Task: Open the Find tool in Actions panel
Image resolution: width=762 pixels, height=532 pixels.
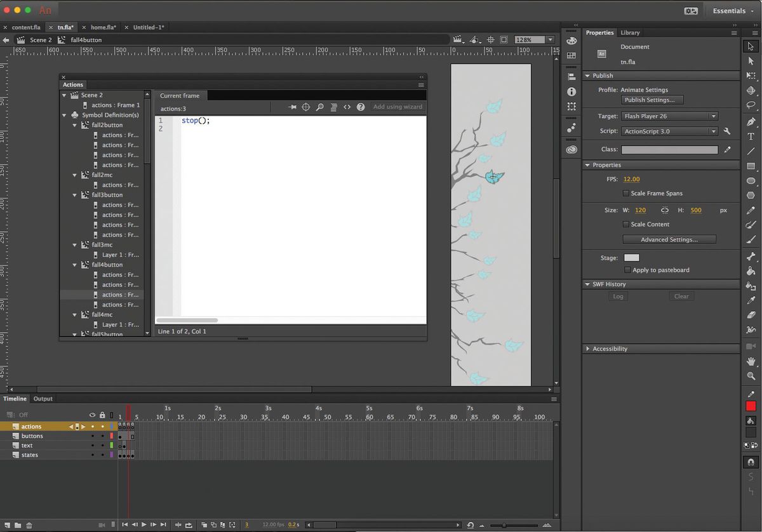Action: pos(319,107)
